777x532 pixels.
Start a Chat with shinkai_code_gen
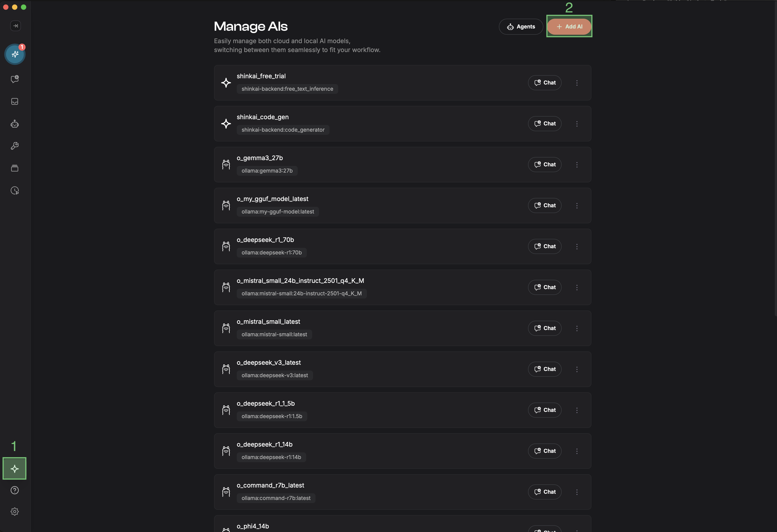tap(545, 124)
